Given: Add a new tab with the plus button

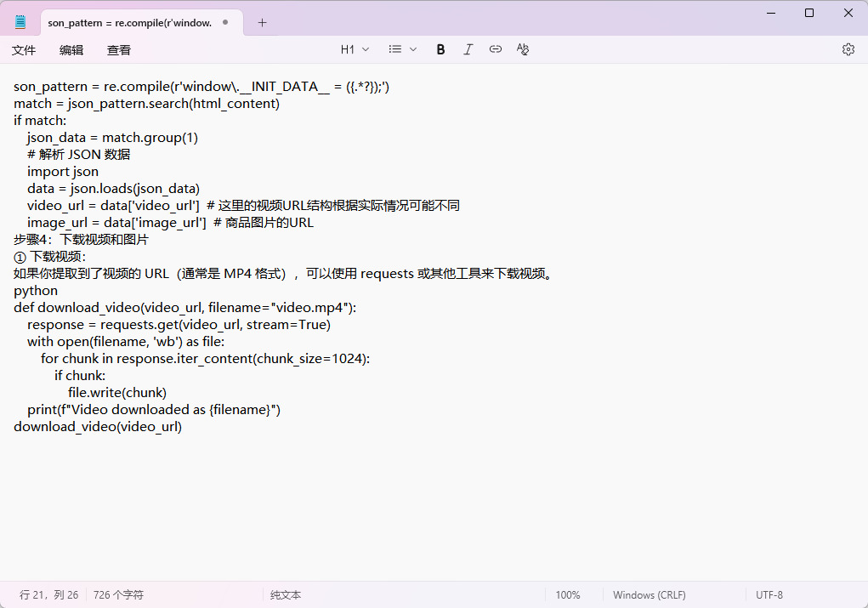Looking at the screenshot, I should point(262,23).
